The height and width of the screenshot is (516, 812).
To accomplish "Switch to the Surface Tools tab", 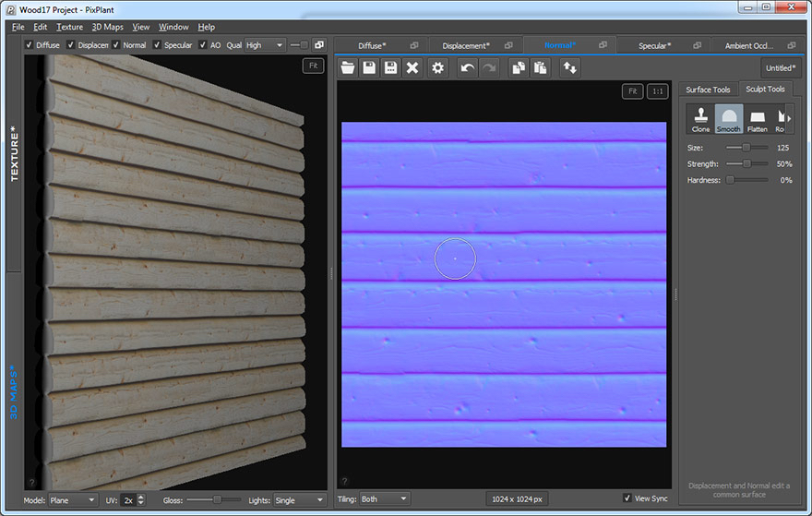I will [708, 90].
